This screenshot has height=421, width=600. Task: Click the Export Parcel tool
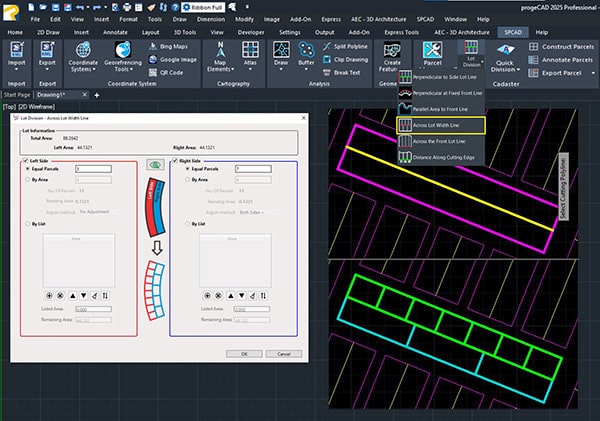[x=555, y=73]
